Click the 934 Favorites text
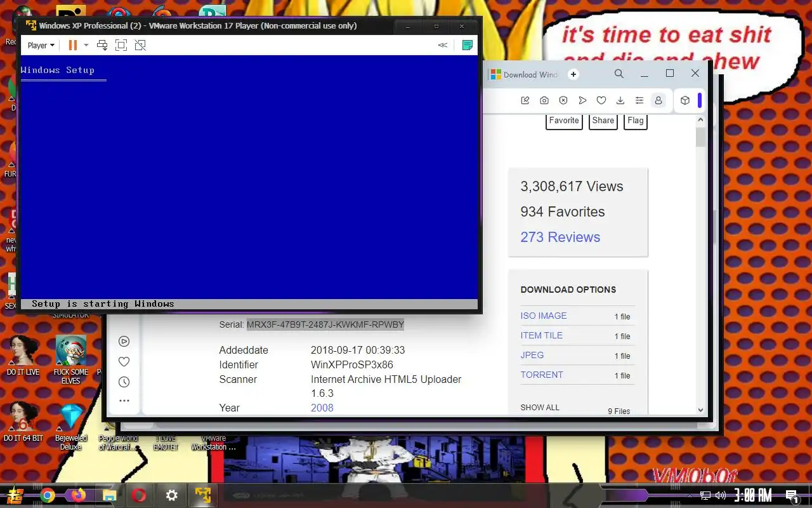812x508 pixels. pyautogui.click(x=563, y=211)
